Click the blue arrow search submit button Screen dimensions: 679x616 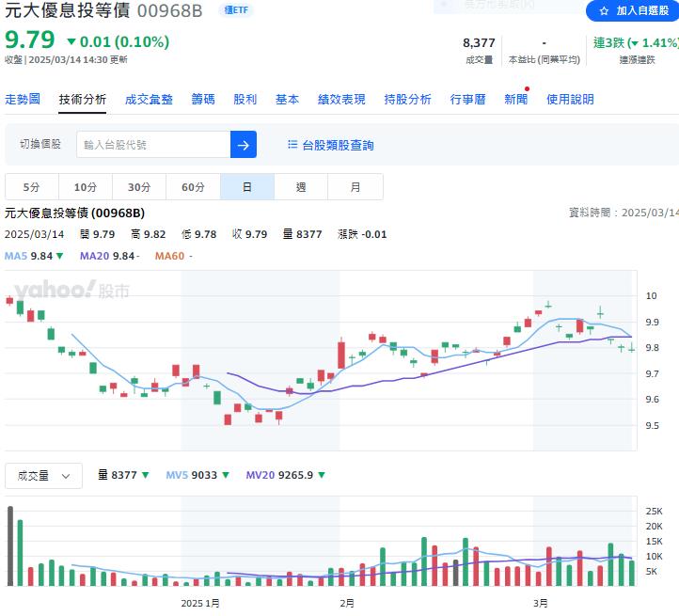tap(244, 145)
